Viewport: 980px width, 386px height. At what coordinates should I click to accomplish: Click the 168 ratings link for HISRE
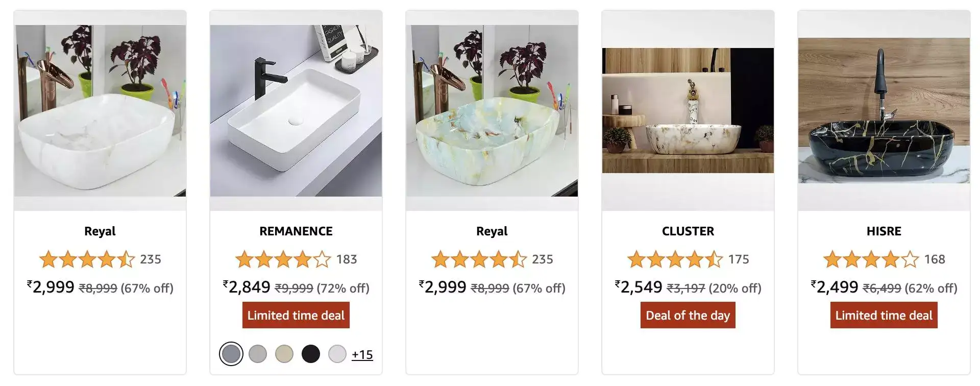pos(935,259)
